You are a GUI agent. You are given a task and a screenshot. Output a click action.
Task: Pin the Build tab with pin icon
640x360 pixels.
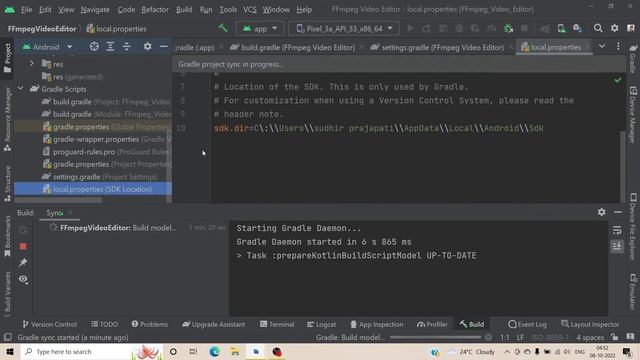pyautogui.click(x=23, y=262)
